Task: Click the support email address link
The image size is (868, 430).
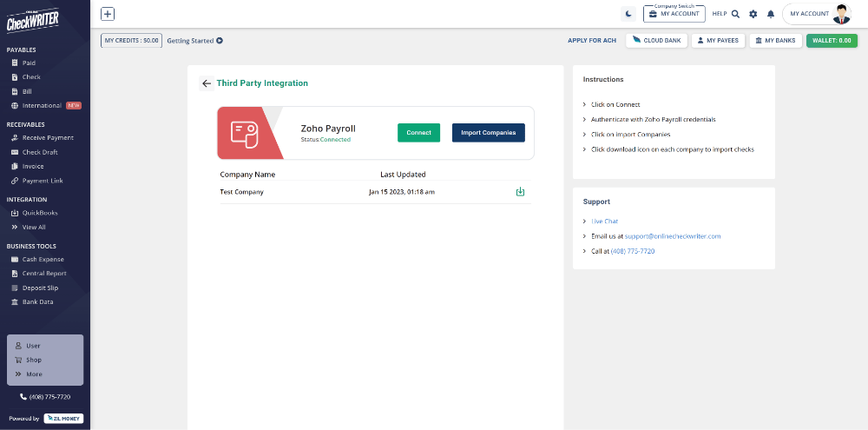Action: pyautogui.click(x=672, y=236)
